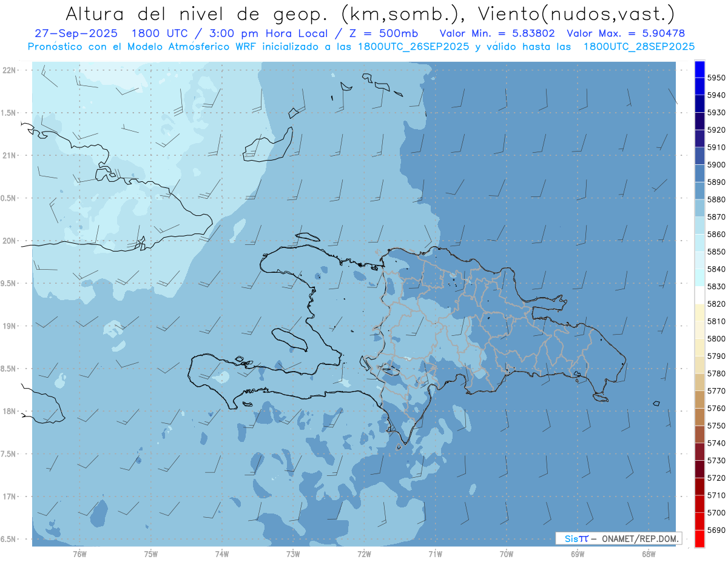Click the "5830" legend value
Screen dimensions: 728x562
tap(716, 286)
